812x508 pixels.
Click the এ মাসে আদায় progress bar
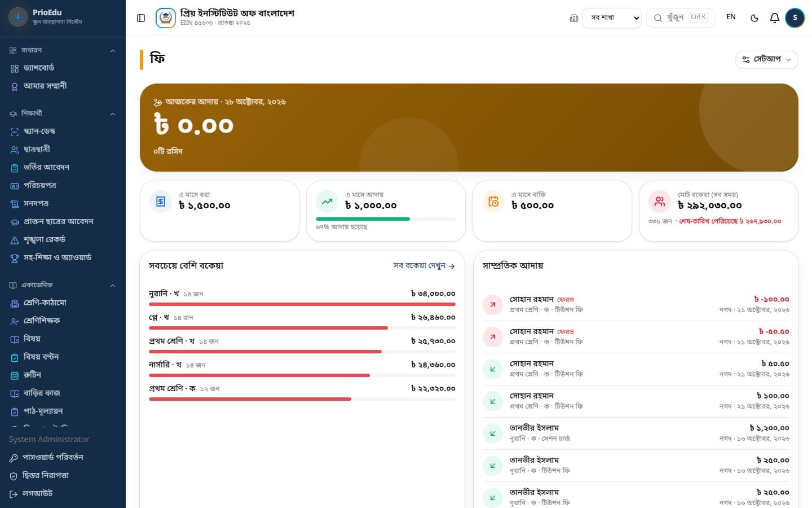click(x=386, y=219)
